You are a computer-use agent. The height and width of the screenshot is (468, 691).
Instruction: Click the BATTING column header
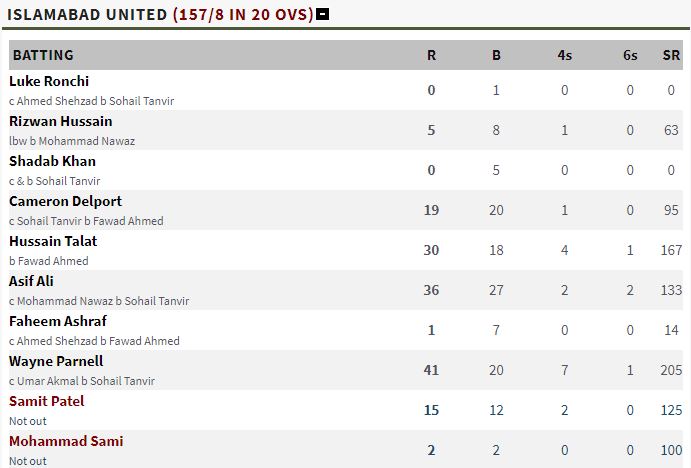(x=43, y=56)
